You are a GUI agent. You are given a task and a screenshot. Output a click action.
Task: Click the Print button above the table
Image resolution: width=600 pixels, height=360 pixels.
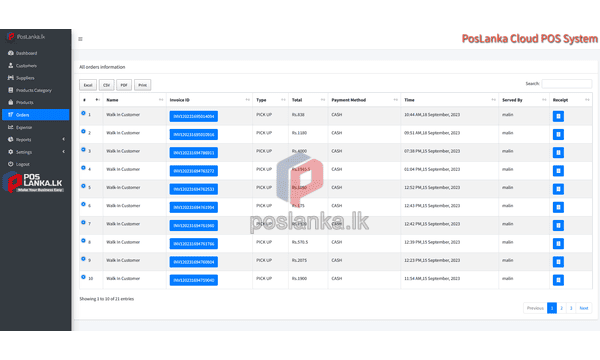click(142, 85)
